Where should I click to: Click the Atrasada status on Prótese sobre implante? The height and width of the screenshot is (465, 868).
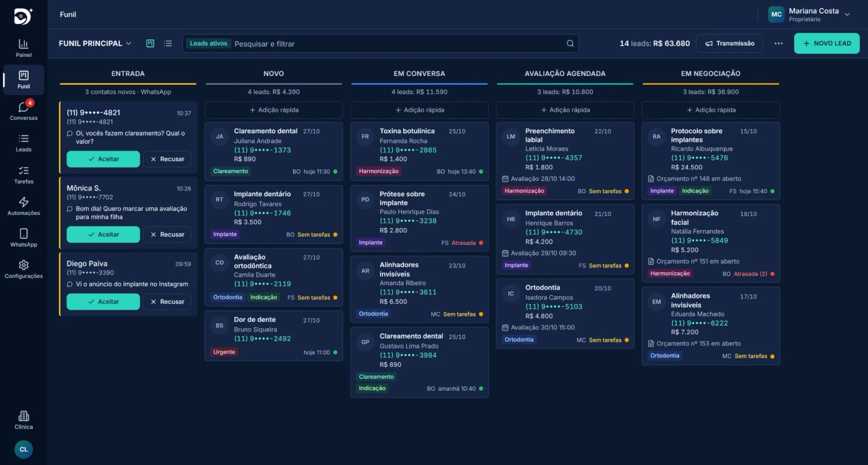(464, 243)
